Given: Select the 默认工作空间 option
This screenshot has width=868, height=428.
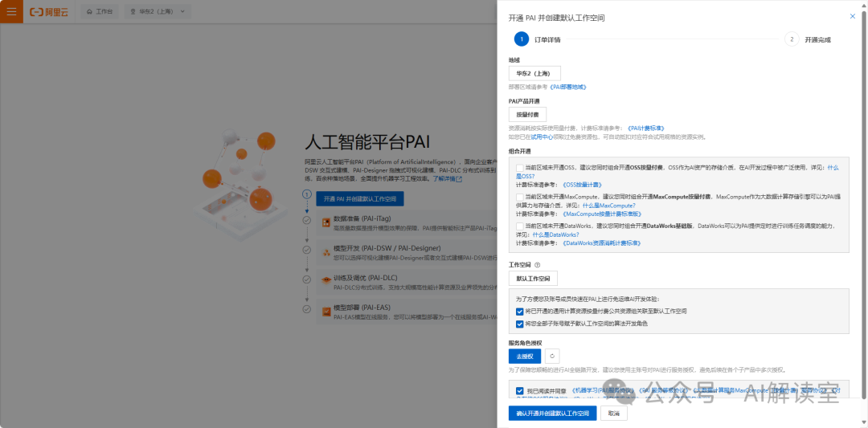Looking at the screenshot, I should tap(533, 278).
